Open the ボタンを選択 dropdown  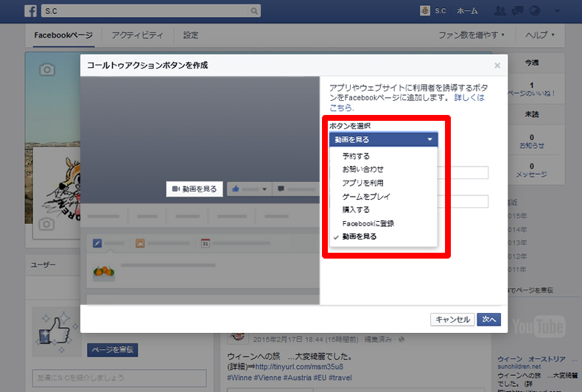pos(383,139)
